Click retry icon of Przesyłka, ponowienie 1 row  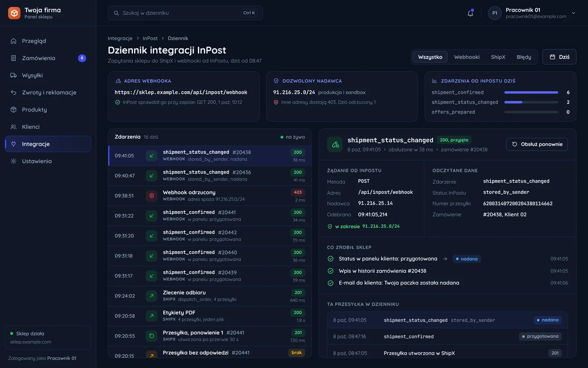click(151, 336)
